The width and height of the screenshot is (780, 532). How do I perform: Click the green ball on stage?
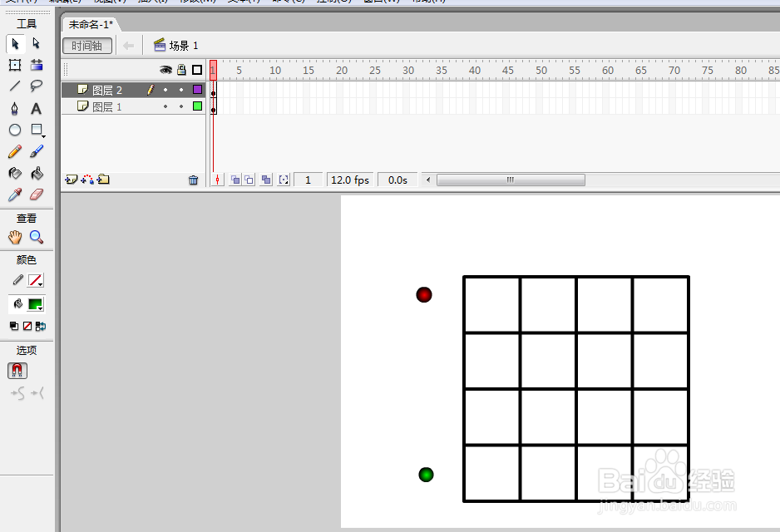point(426,475)
